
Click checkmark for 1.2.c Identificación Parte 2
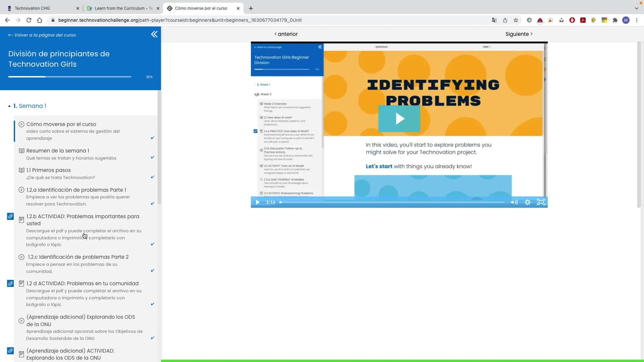pyautogui.click(x=153, y=270)
